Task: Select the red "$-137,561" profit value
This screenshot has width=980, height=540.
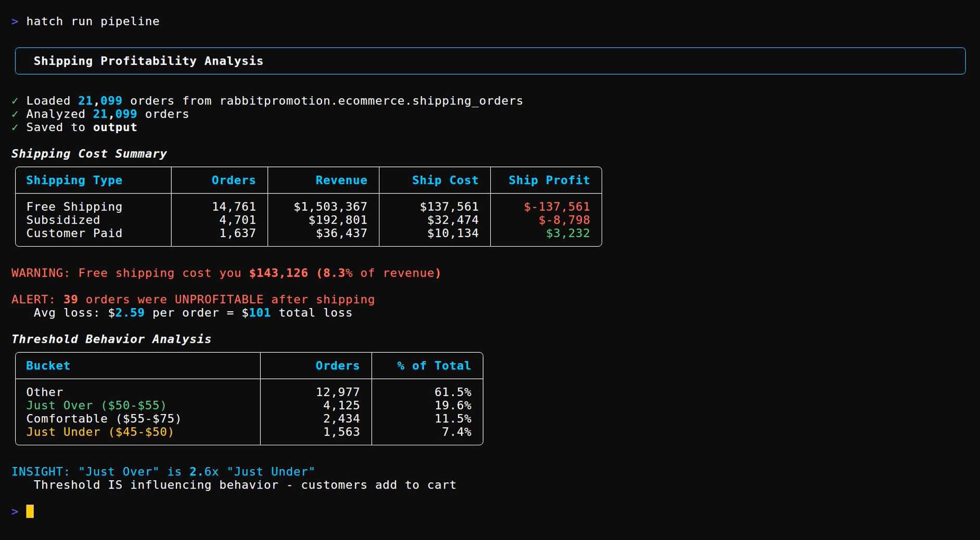Action: pos(557,207)
